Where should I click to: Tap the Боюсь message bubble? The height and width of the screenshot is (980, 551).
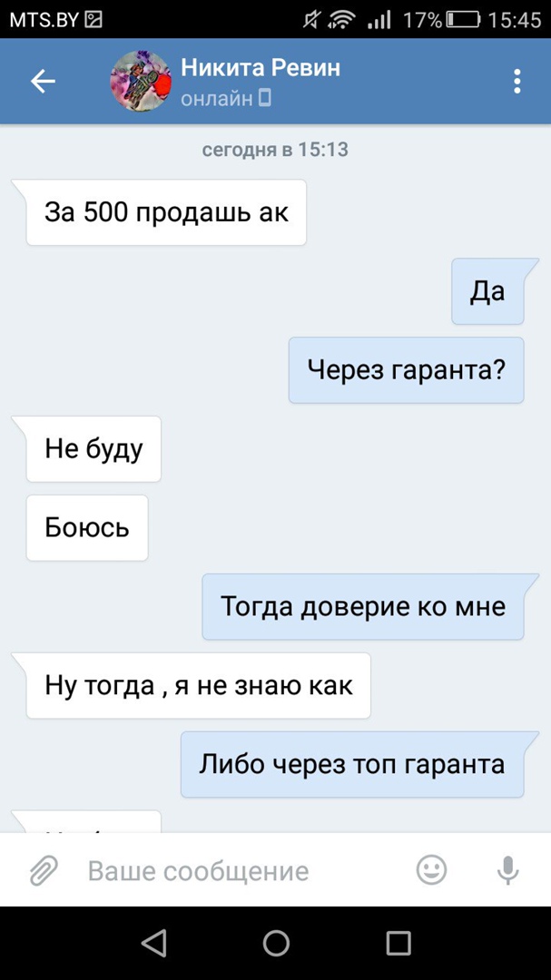click(87, 528)
